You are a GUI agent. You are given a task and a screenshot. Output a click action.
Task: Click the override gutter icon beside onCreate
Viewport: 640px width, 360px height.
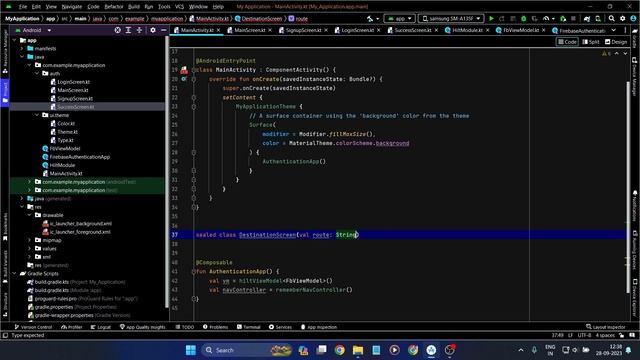click(x=184, y=79)
